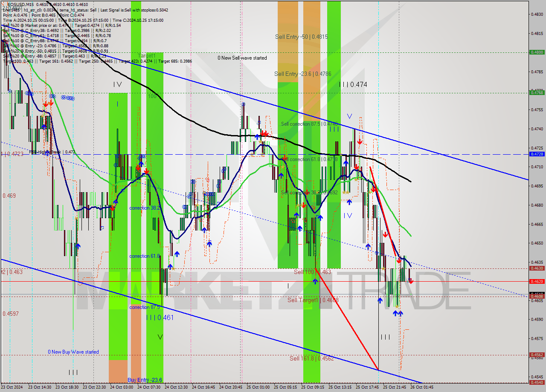Select the blue 'correction 87.5' label

pos(145,307)
